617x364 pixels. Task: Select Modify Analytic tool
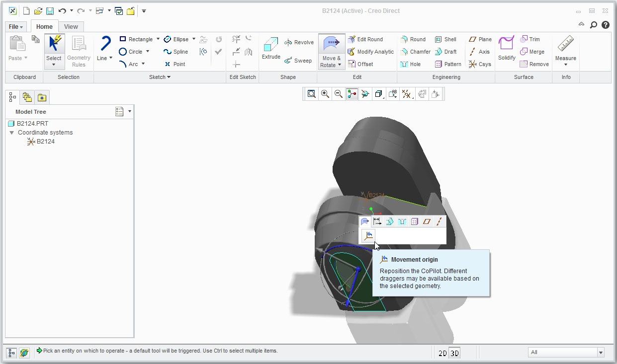click(371, 52)
